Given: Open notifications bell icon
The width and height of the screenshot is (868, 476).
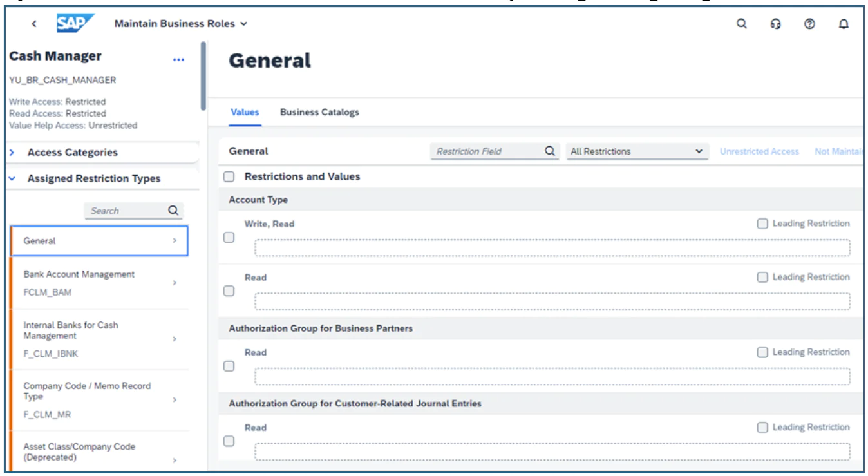Looking at the screenshot, I should click(844, 24).
